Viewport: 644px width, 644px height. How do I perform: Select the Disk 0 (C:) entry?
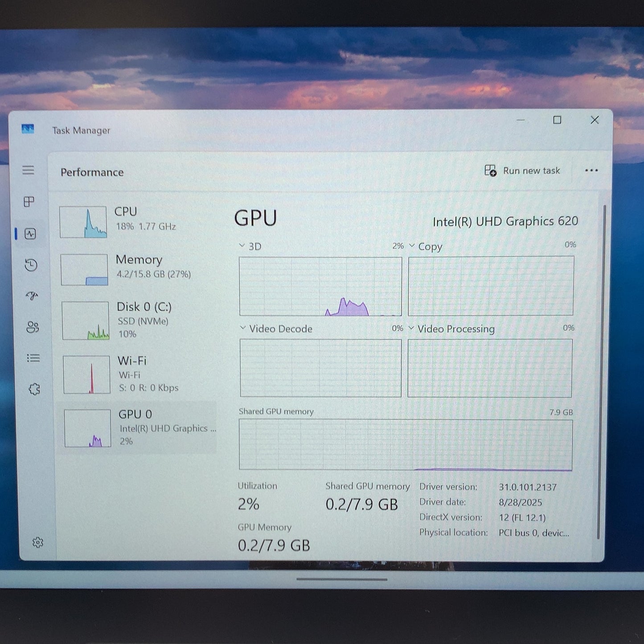[137, 320]
